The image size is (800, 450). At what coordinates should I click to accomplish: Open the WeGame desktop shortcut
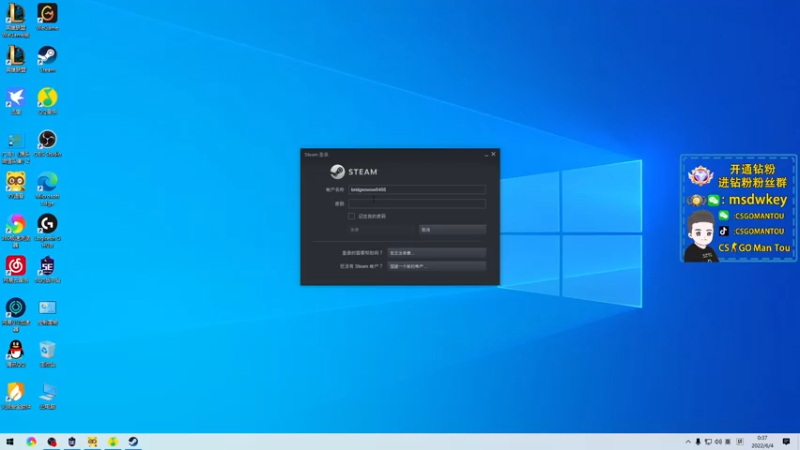(x=47, y=16)
